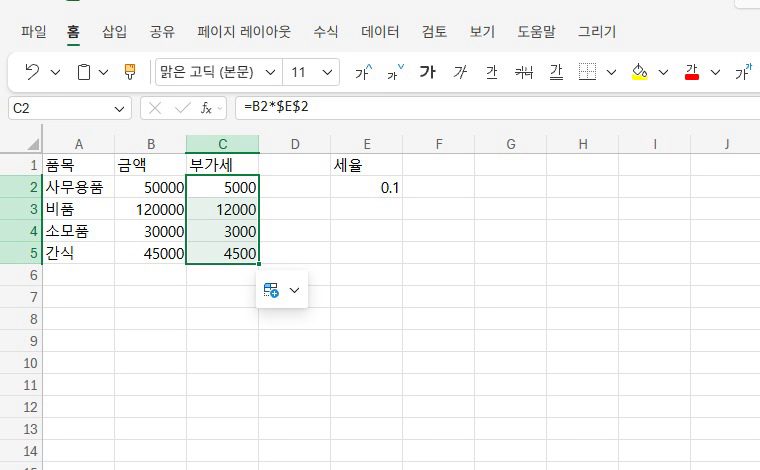Expand the Auto Fill Options dropdown arrow

(x=294, y=290)
